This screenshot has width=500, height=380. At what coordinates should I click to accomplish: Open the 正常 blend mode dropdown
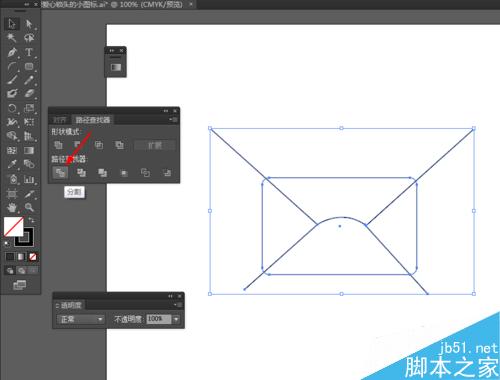[81, 319]
